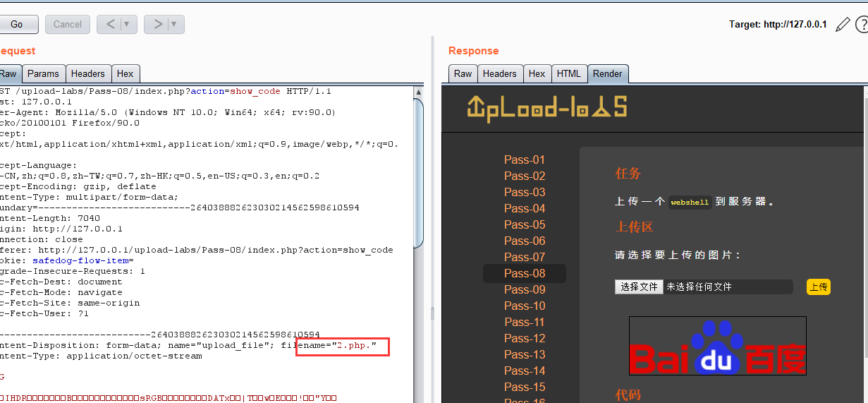Open Pass-01 in the sidebar
Image resolution: width=868 pixels, height=403 pixels.
[x=525, y=160]
